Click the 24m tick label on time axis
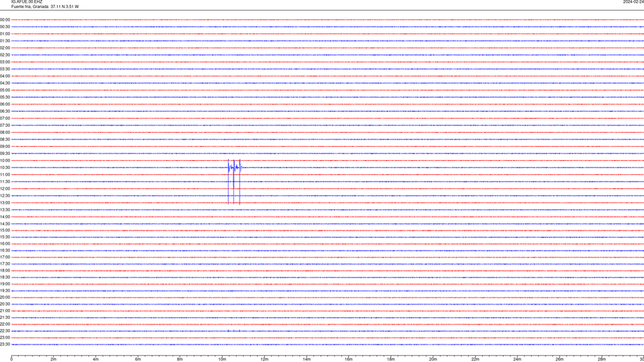The width and height of the screenshot is (644, 362). pos(517,359)
